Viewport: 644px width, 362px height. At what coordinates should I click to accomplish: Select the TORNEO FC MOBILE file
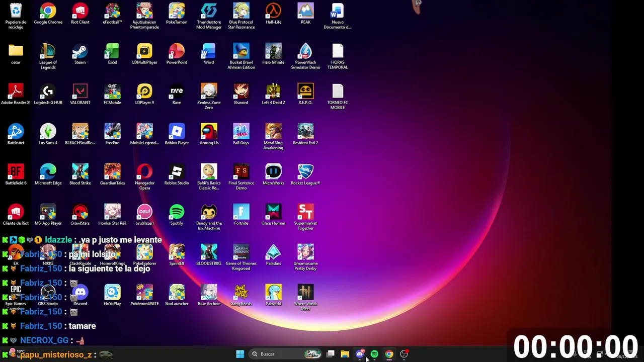(x=338, y=97)
